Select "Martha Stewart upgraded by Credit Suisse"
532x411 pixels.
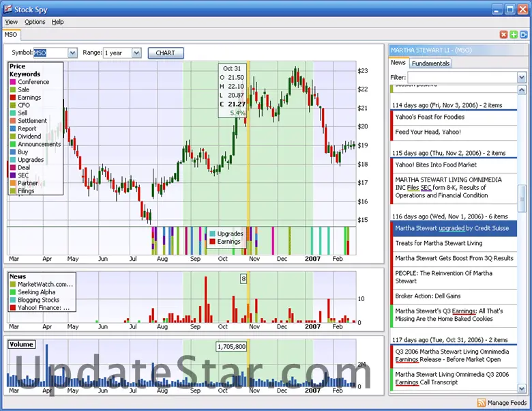click(454, 228)
